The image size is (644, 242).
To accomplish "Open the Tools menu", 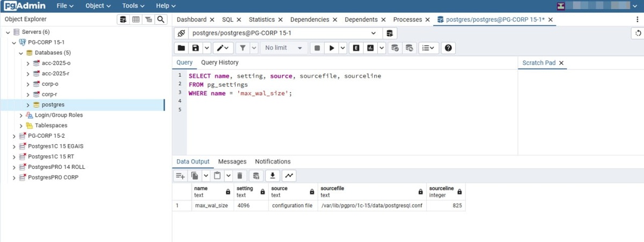I will pyautogui.click(x=134, y=6).
